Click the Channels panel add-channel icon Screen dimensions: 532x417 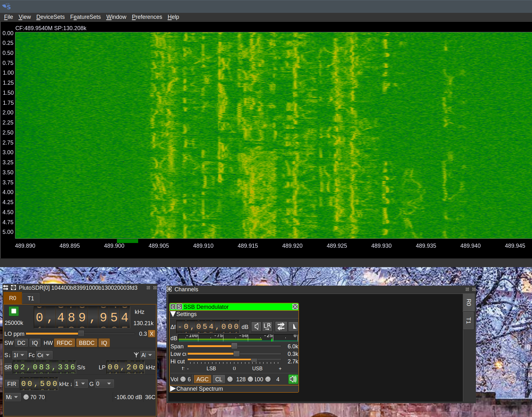(x=170, y=289)
